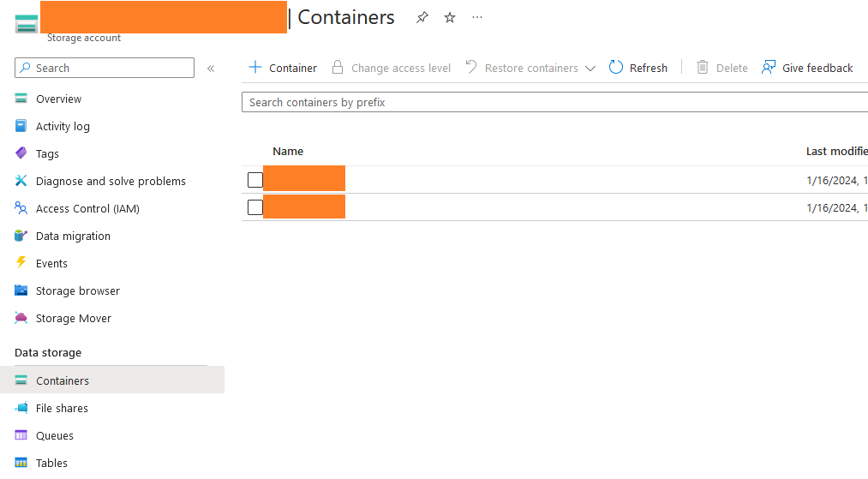Screen dimensions: 868x479
Task: Click the Events lightning bolt icon
Action: click(x=21, y=263)
